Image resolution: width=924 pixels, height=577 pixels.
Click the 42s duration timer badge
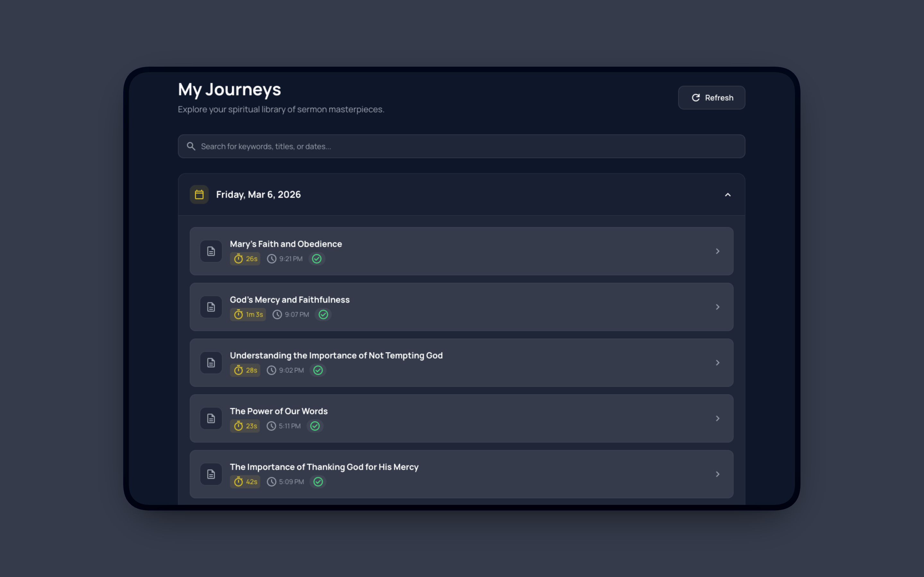pyautogui.click(x=245, y=481)
